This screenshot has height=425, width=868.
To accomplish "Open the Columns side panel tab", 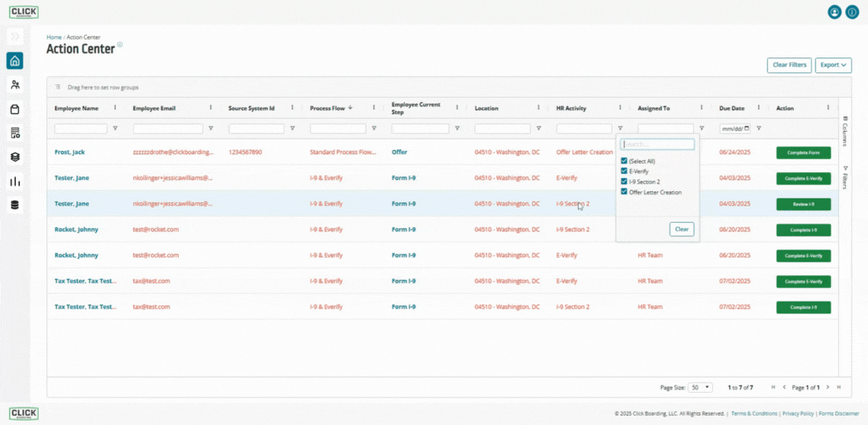I will coord(845,131).
